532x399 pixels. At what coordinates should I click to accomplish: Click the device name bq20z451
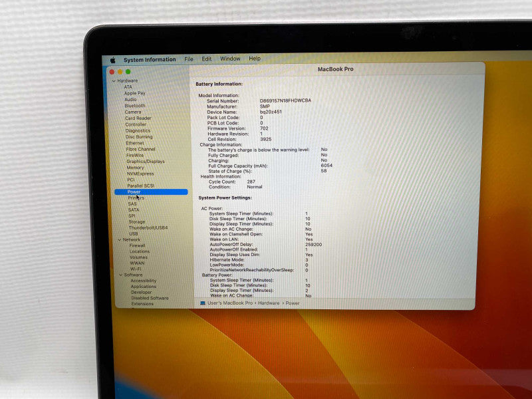271,112
